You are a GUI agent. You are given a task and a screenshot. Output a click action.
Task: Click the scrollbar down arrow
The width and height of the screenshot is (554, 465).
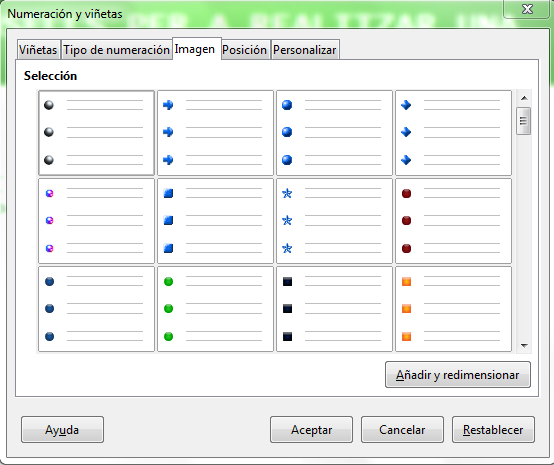point(524,345)
